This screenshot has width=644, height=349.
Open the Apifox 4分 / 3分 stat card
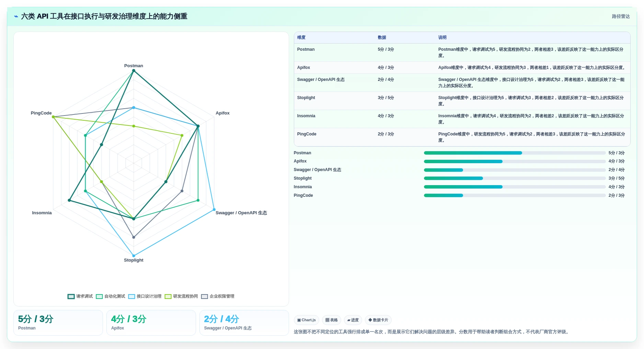tap(151, 323)
